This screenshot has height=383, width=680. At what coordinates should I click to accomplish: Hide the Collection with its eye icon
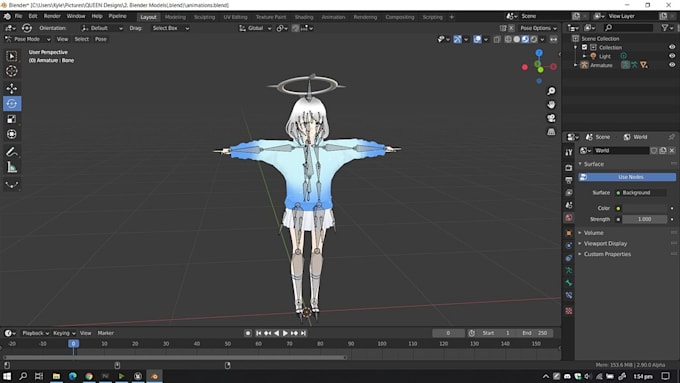pyautogui.click(x=672, y=47)
